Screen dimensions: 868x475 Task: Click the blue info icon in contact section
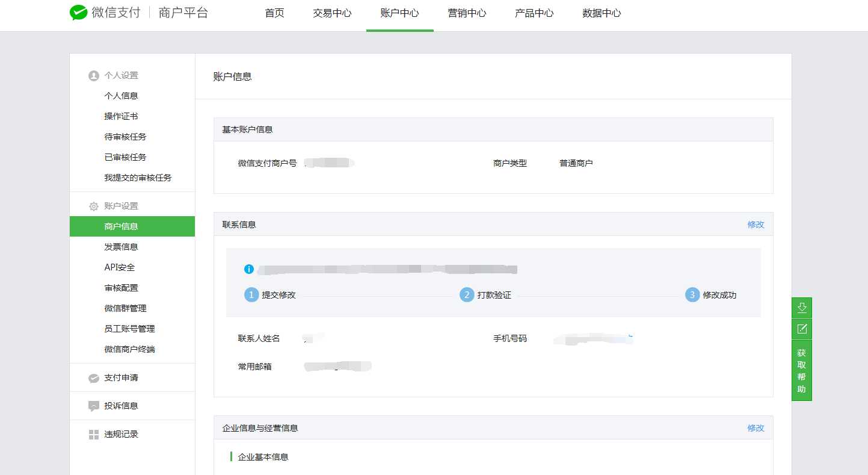pos(249,269)
